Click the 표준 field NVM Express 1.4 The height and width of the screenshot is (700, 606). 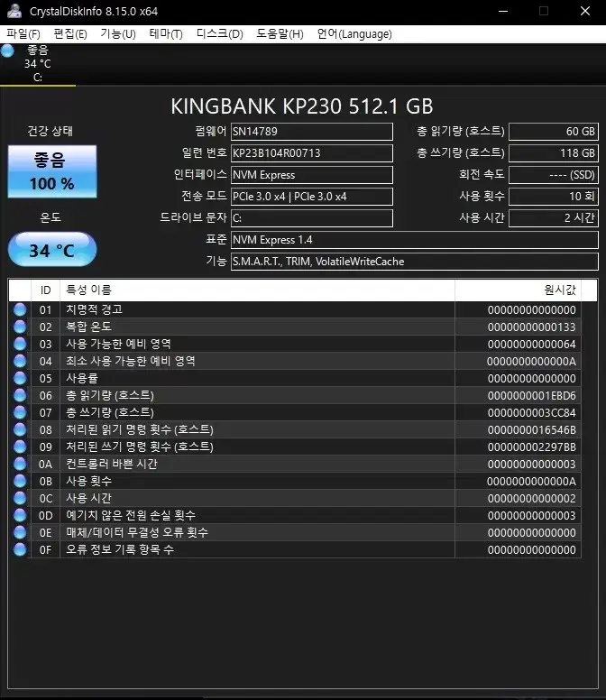pos(415,240)
